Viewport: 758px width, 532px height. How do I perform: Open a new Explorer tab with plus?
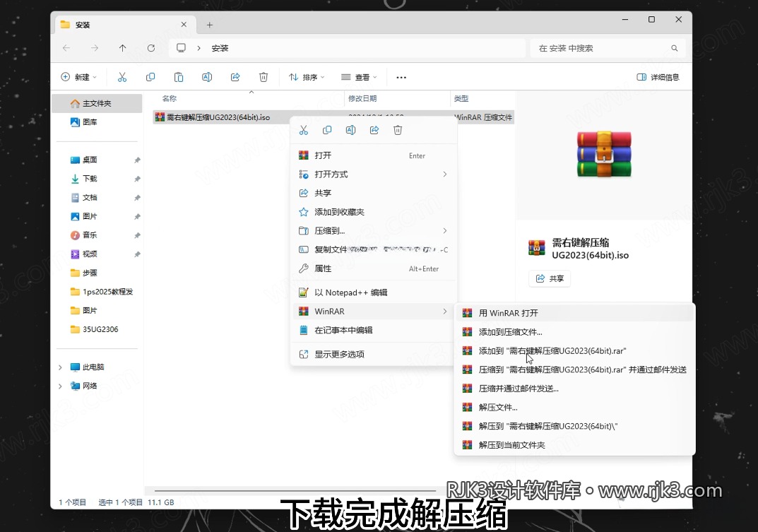click(210, 25)
